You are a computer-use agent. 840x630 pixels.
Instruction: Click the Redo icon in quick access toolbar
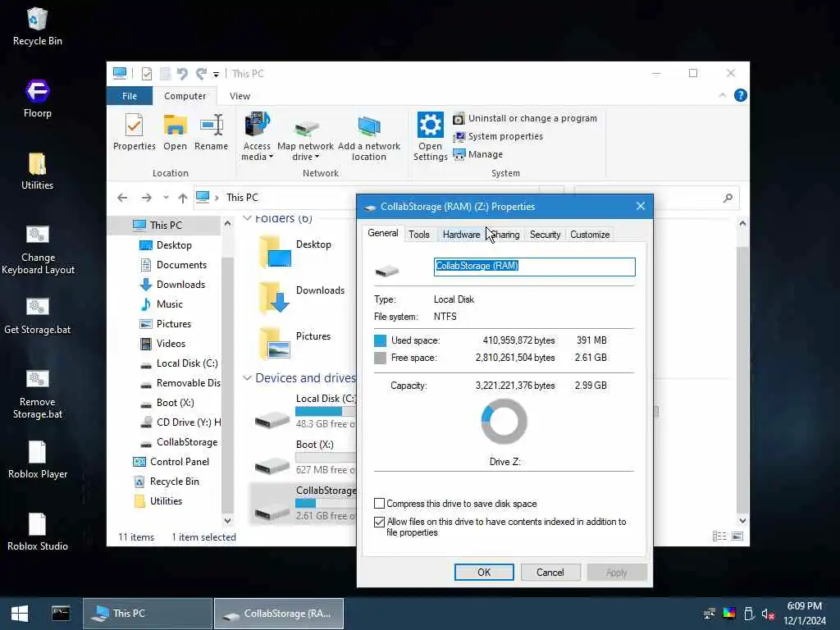coord(201,73)
